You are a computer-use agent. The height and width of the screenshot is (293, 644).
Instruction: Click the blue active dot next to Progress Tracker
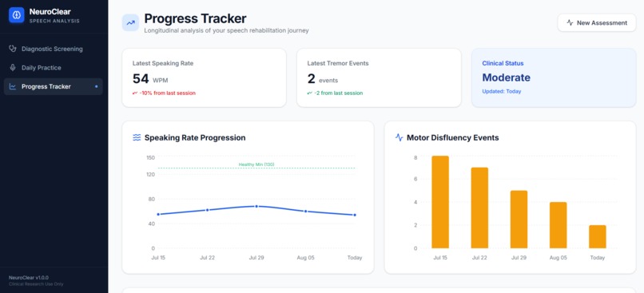(96, 86)
